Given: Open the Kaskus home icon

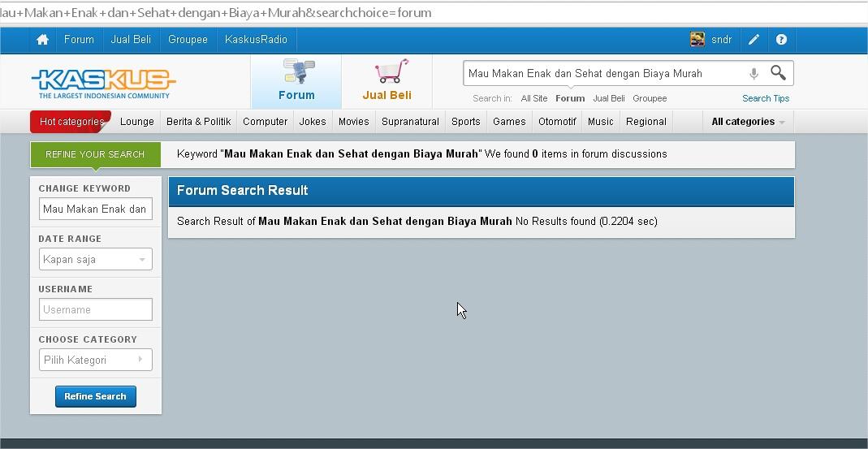Looking at the screenshot, I should (x=42, y=40).
